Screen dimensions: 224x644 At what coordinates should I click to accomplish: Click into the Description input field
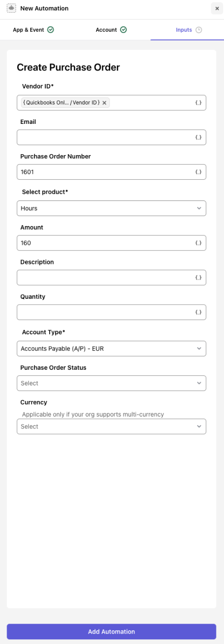pyautogui.click(x=105, y=278)
